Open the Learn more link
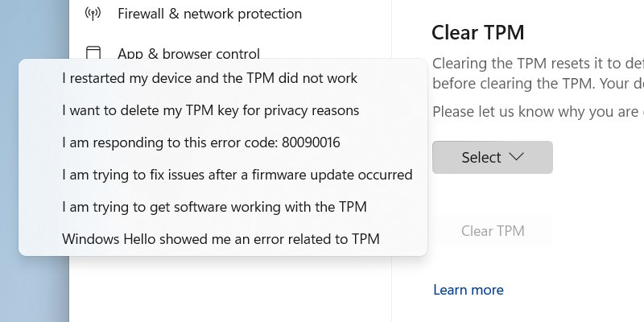The image size is (644, 322). tap(469, 290)
